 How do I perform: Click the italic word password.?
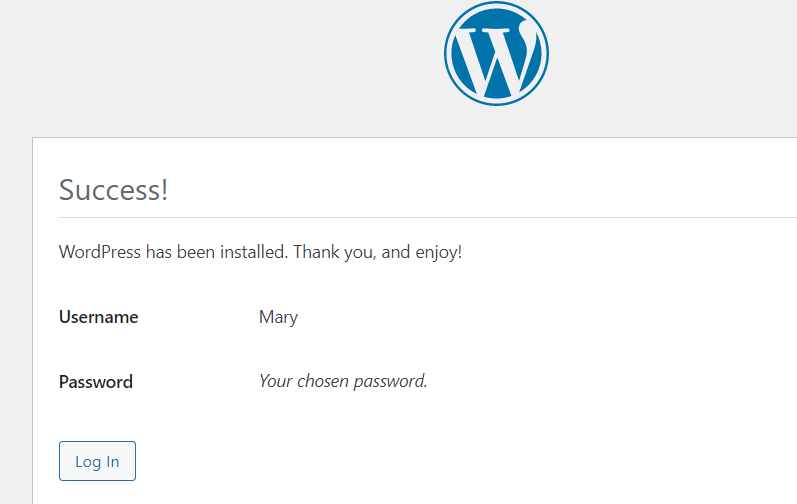(394, 381)
